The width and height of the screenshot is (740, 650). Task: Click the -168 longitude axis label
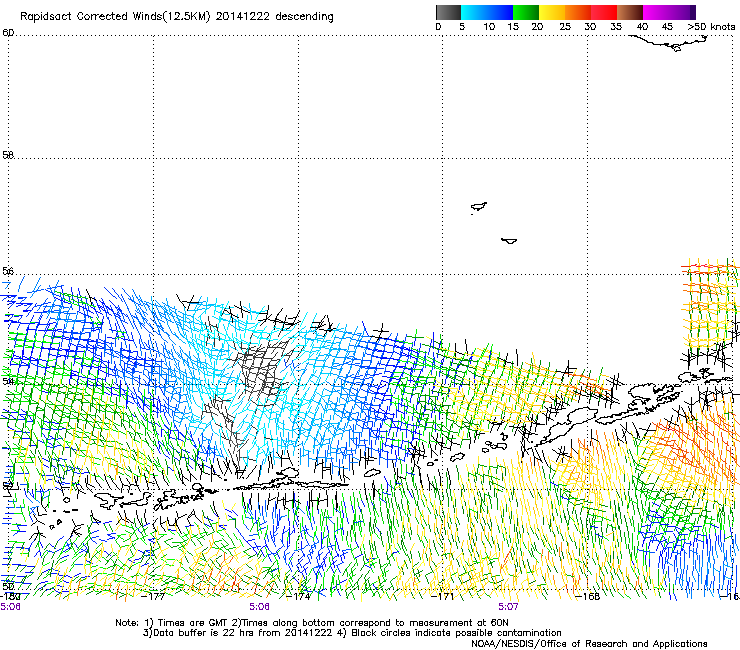pyautogui.click(x=588, y=596)
